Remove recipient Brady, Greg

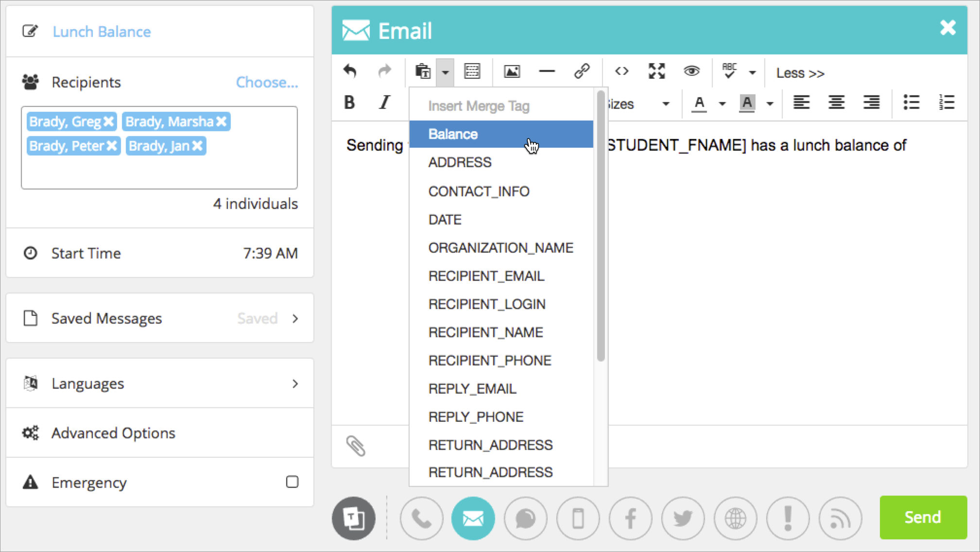(x=108, y=121)
